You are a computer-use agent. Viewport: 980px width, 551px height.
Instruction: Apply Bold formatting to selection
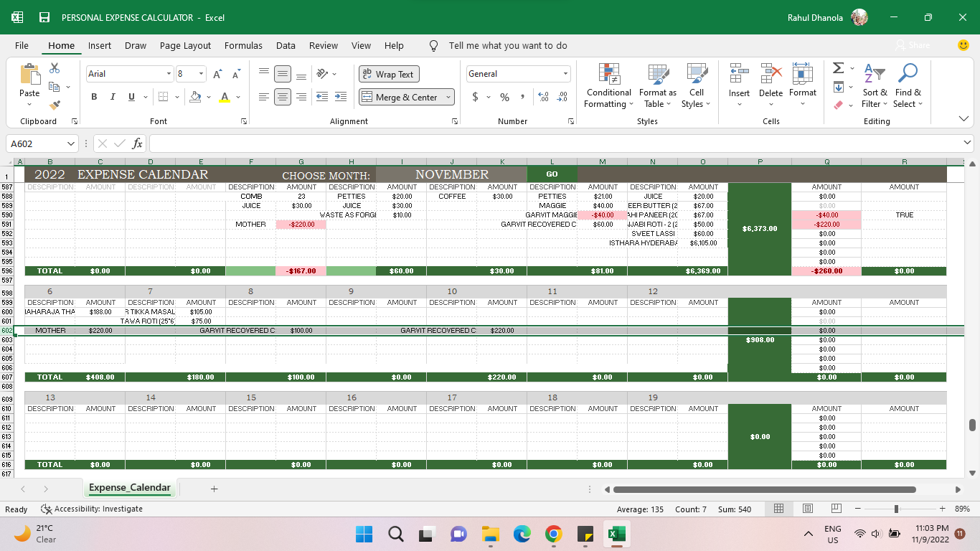(94, 97)
